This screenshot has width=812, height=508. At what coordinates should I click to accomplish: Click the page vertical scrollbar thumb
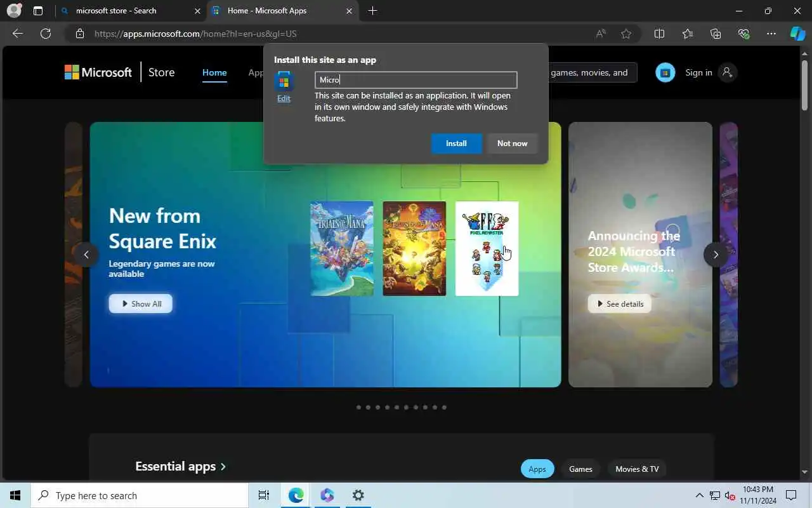coord(805,84)
